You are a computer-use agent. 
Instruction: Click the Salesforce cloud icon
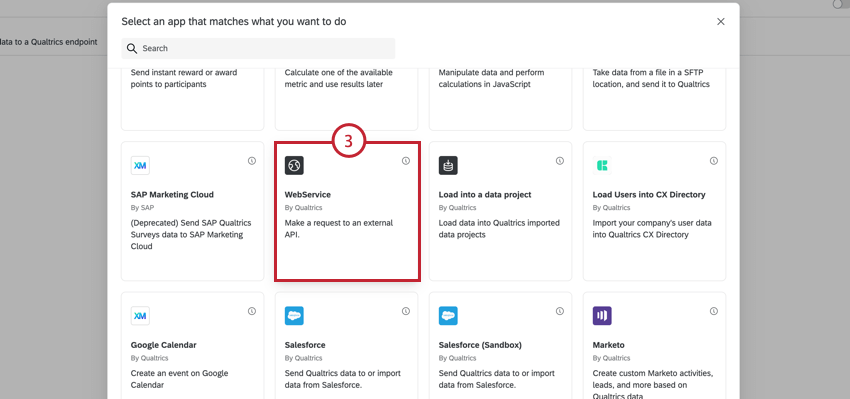point(294,316)
